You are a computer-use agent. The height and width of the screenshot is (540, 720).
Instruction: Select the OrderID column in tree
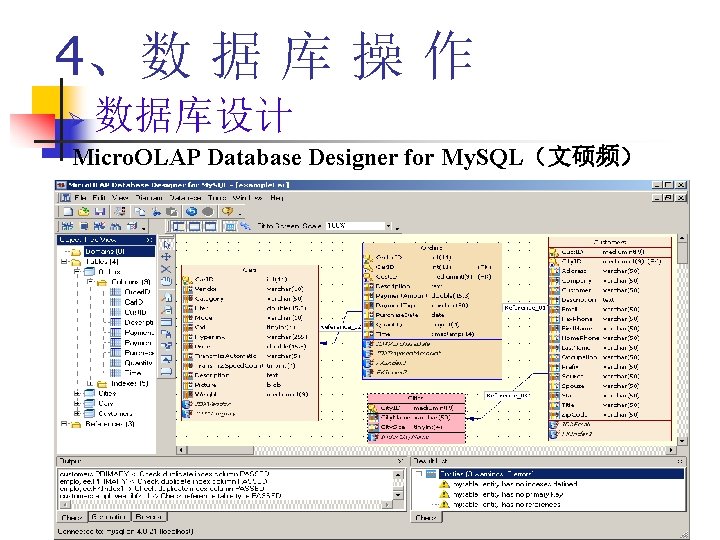pos(137,292)
